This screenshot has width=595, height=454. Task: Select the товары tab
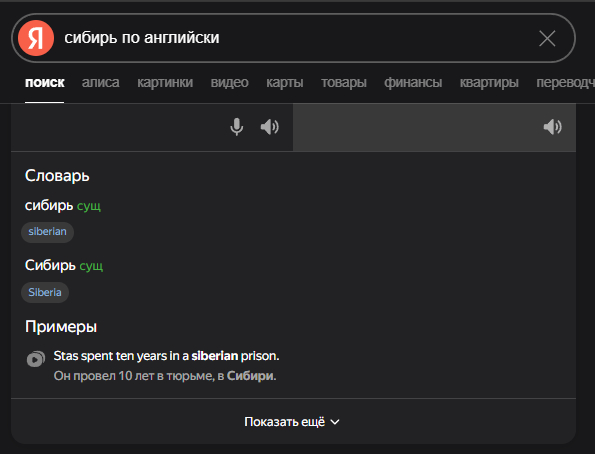[x=344, y=82]
